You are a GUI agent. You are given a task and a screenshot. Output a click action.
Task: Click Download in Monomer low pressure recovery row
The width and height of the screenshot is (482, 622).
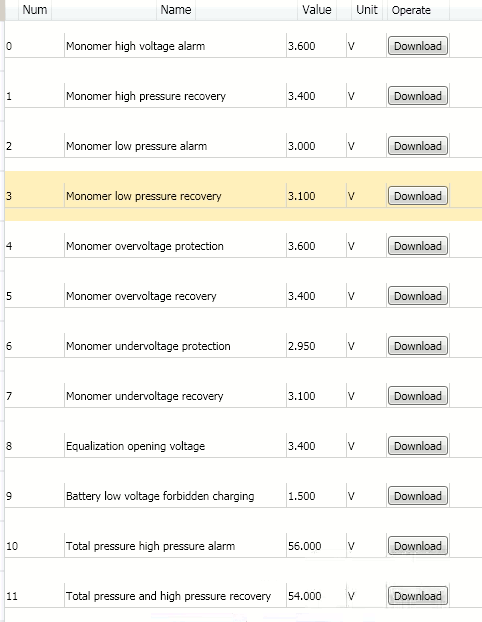(418, 196)
